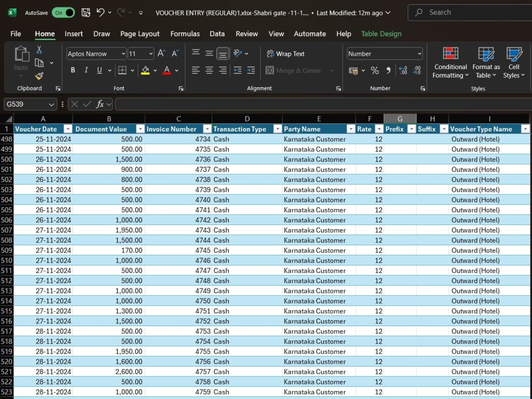Click the Format Painter brush icon

tap(39, 76)
